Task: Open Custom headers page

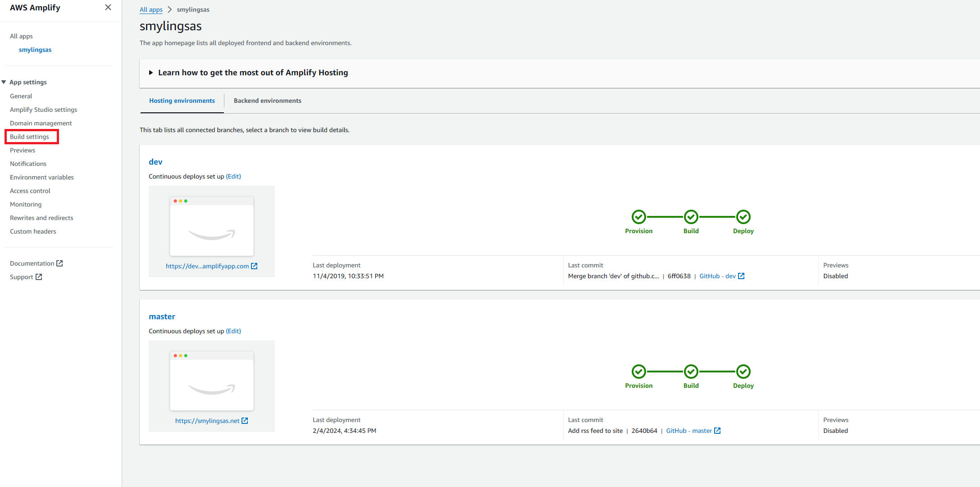Action: click(33, 231)
